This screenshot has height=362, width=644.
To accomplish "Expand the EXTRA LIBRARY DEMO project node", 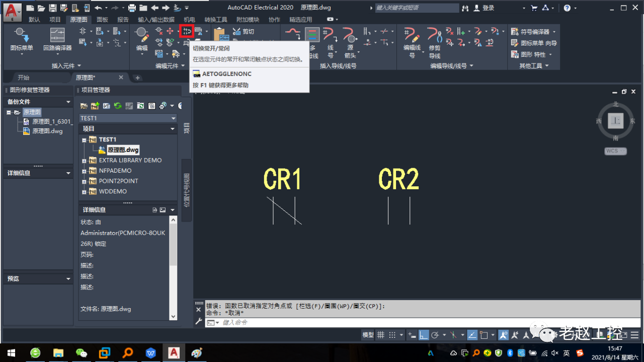I will click(85, 160).
